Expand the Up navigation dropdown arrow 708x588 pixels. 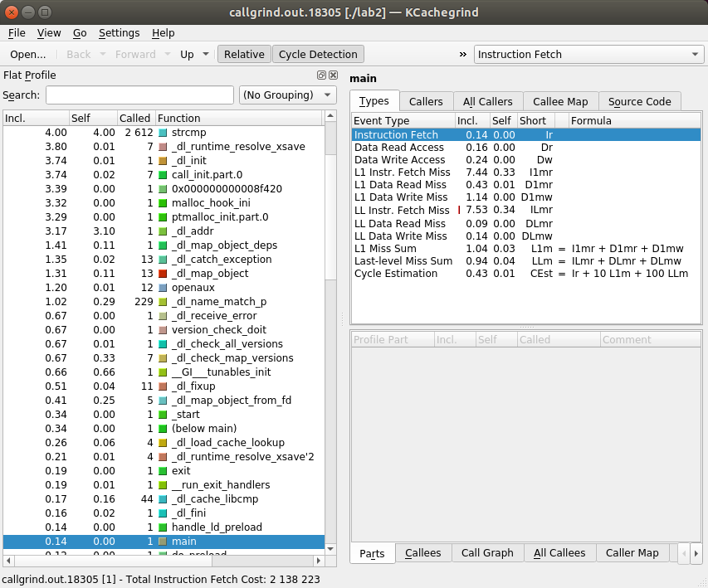206,55
